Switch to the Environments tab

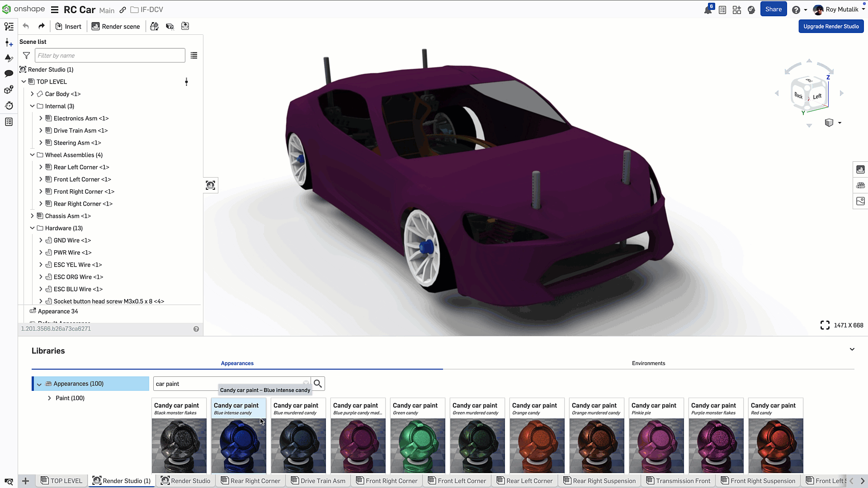coord(648,363)
